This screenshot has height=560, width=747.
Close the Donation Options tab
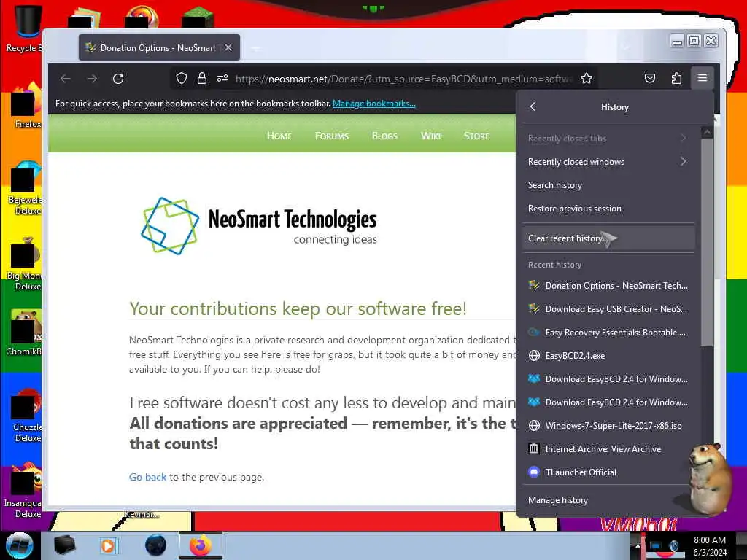pos(228,47)
